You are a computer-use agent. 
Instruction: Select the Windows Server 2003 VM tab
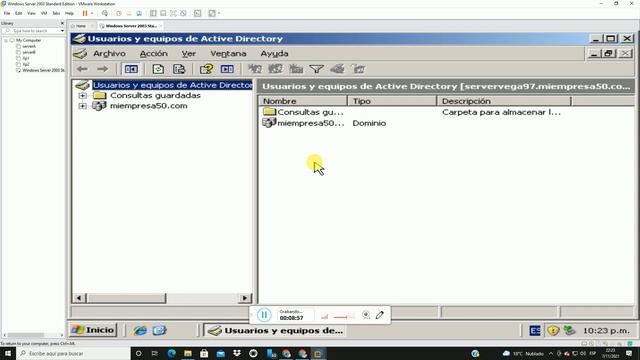(x=131, y=26)
